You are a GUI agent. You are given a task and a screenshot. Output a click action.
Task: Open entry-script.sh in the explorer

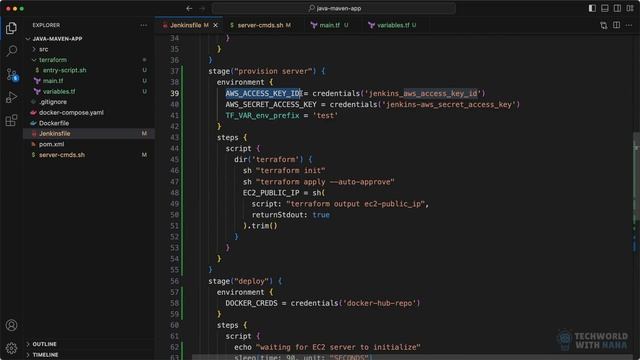(x=64, y=70)
